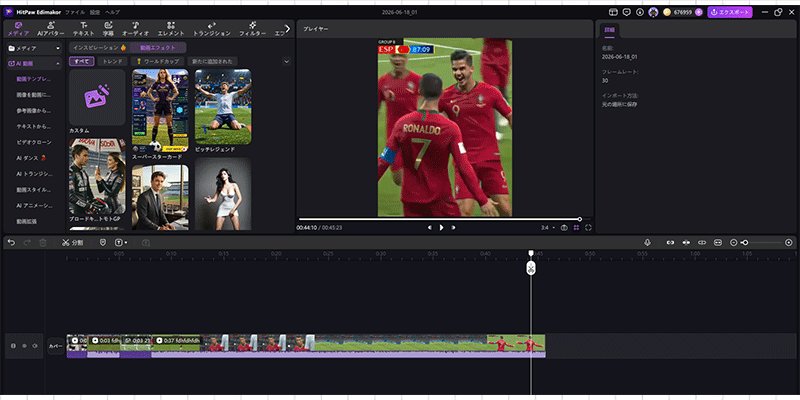
Task: Select the woman in white dress template
Action: pos(223,193)
